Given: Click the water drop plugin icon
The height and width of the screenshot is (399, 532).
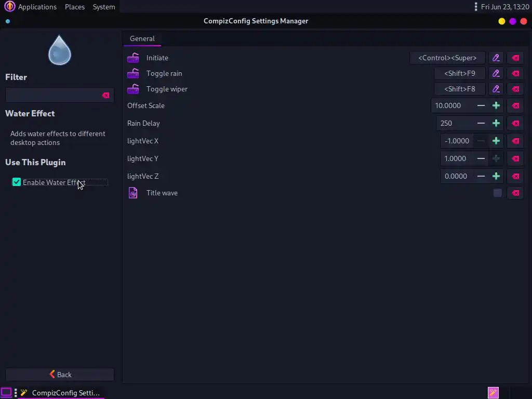Looking at the screenshot, I should (x=60, y=50).
